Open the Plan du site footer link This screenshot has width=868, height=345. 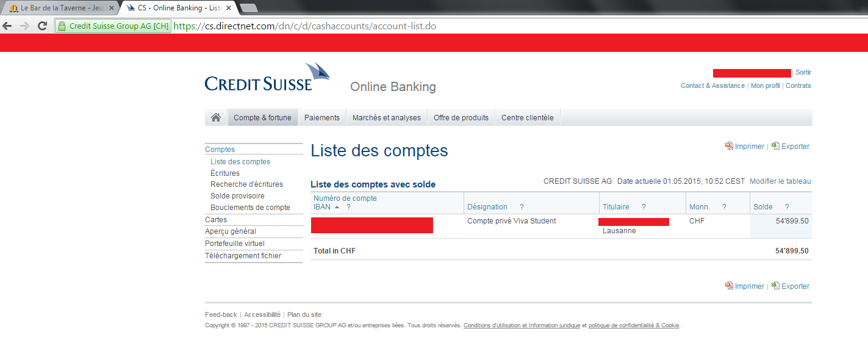(304, 314)
